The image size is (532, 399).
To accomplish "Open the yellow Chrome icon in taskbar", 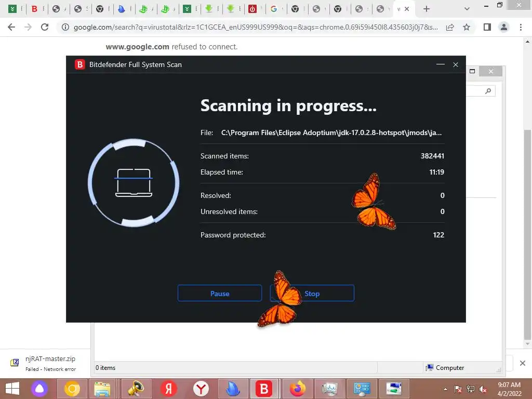I will point(72,389).
